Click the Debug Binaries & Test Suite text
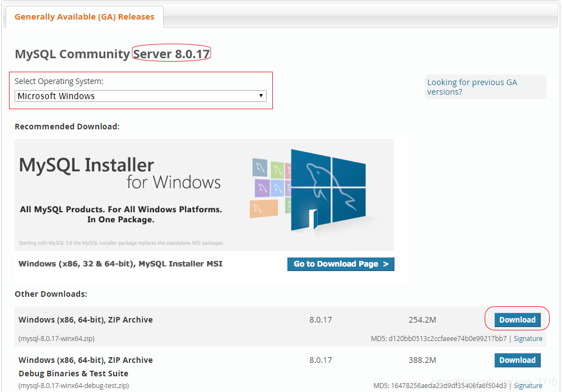The height and width of the screenshot is (392, 562). [73, 374]
